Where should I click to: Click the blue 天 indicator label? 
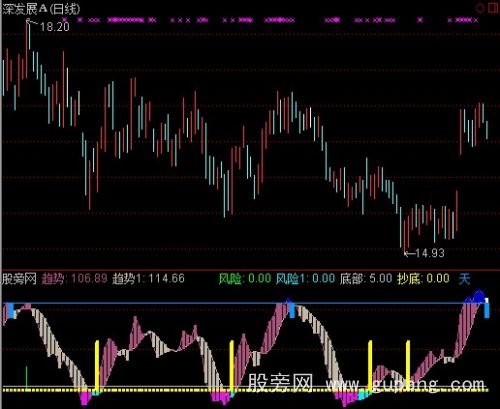pyautogui.click(x=464, y=278)
